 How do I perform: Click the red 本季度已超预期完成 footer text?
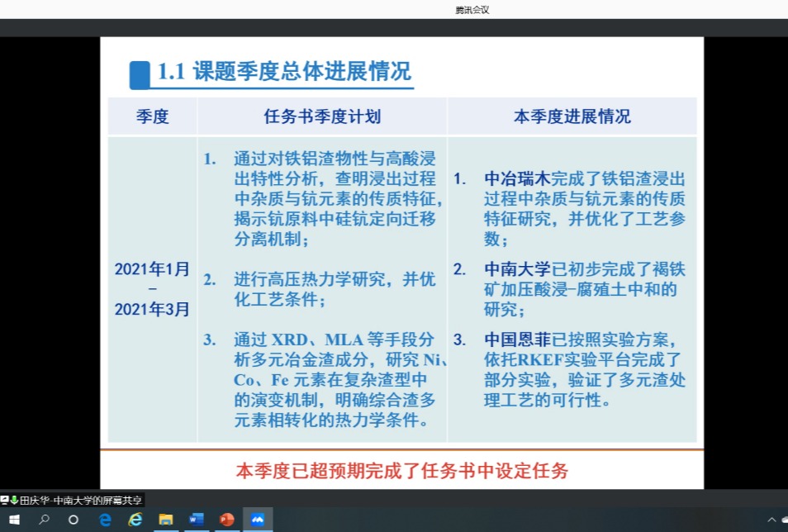click(402, 471)
